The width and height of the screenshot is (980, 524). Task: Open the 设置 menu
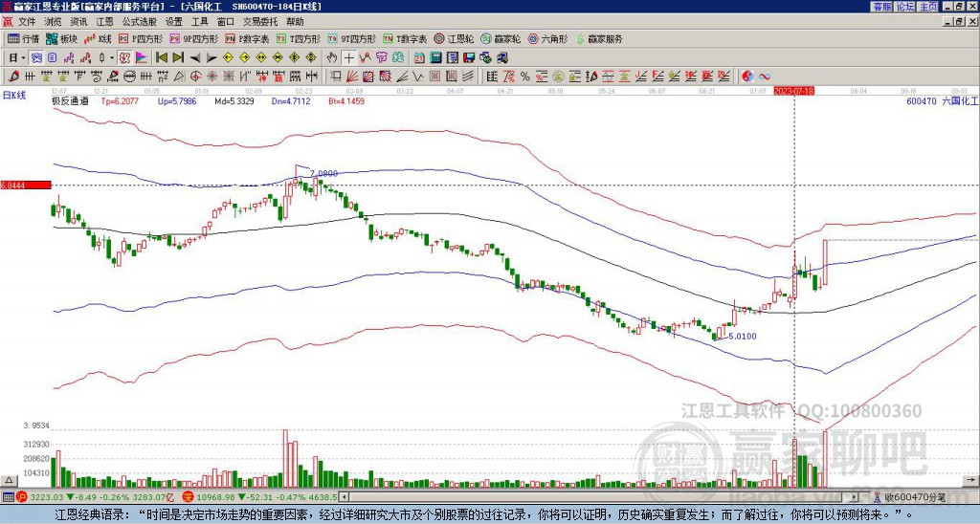174,22
